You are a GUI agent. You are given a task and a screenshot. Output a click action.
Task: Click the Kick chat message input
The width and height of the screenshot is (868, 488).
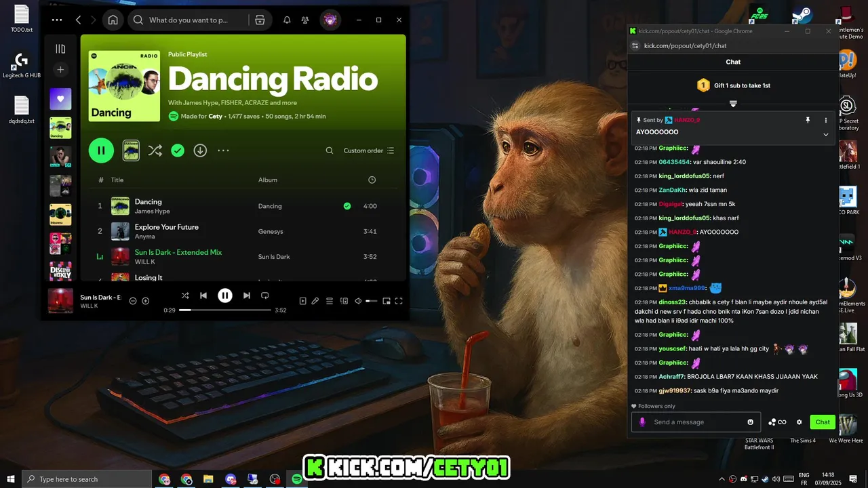pos(696,422)
